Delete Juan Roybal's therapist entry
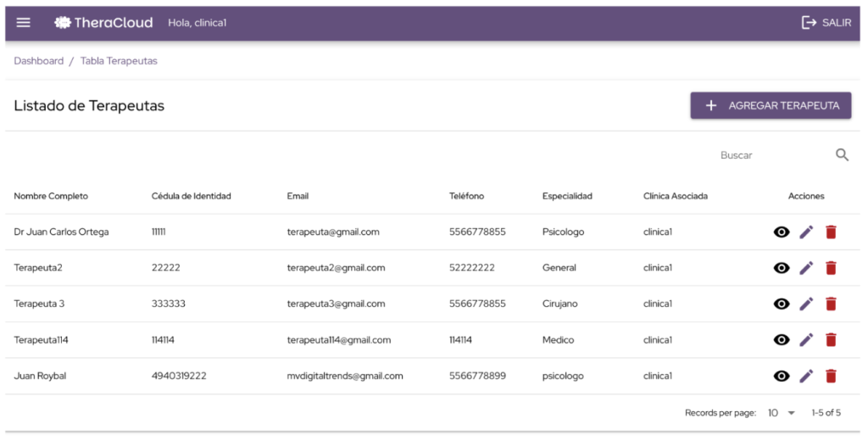 (x=831, y=376)
